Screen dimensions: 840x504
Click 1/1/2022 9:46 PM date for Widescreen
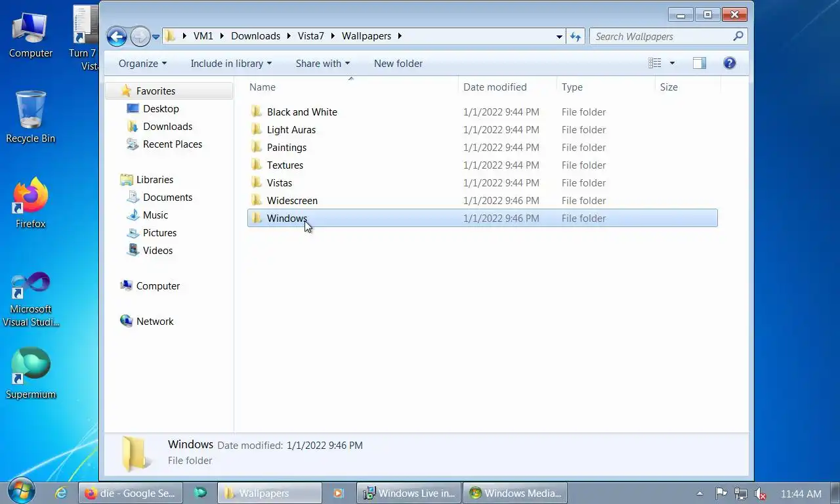coord(501,201)
